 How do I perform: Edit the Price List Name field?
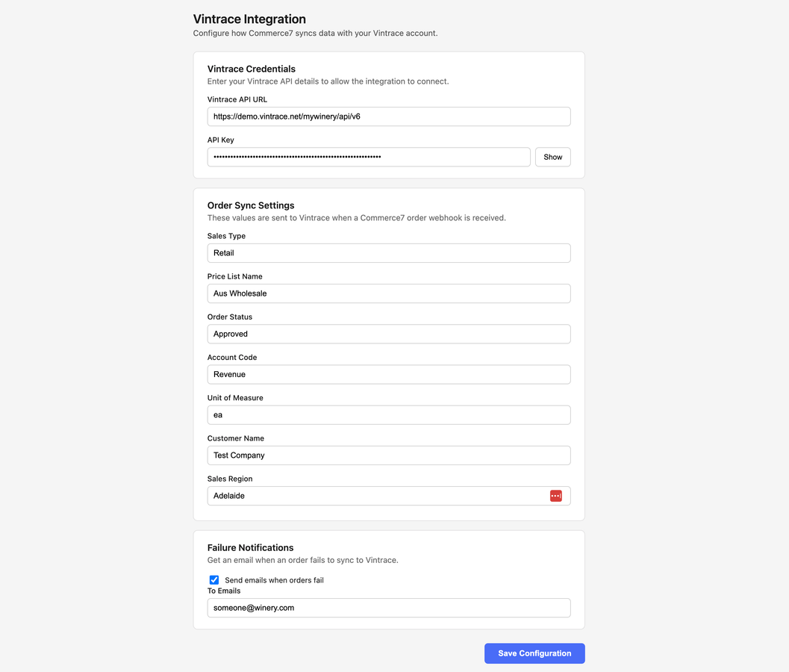(x=389, y=293)
